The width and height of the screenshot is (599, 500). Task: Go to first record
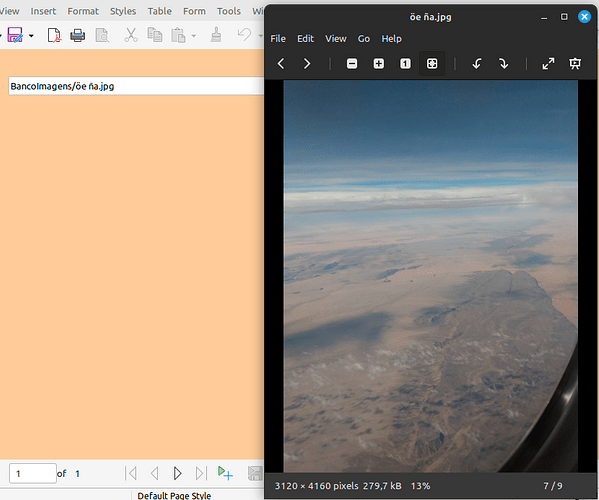[x=131, y=474]
